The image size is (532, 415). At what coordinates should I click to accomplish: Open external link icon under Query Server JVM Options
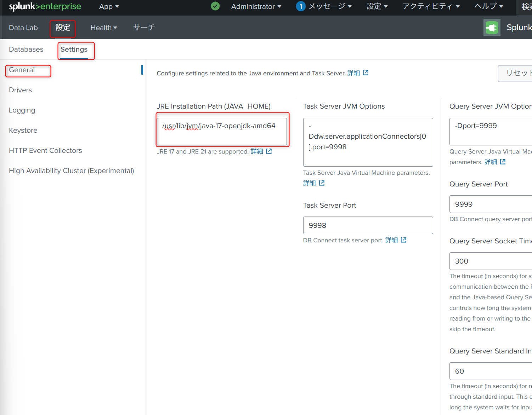[x=503, y=162]
